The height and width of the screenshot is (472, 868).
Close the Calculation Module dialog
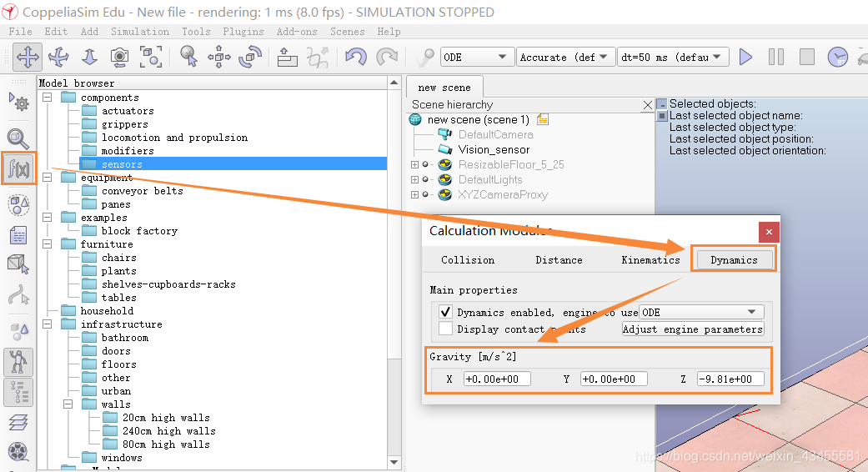pyautogui.click(x=769, y=232)
